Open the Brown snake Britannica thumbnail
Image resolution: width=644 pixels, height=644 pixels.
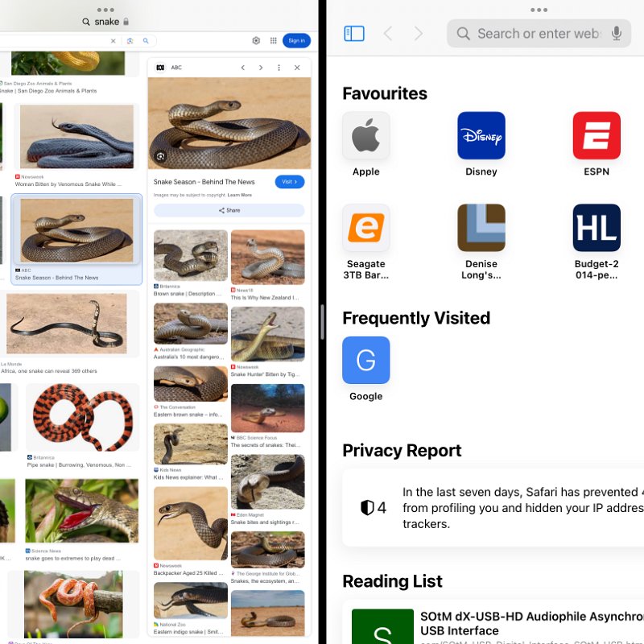[191, 255]
